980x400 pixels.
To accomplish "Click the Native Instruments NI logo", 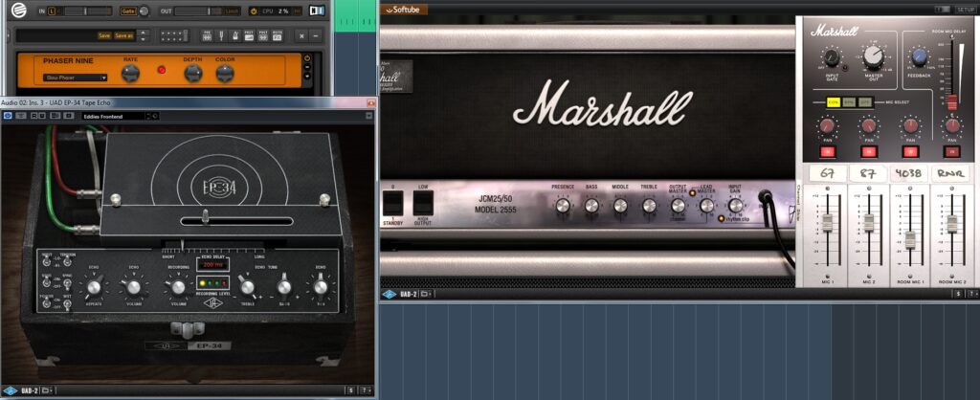I will [x=317, y=11].
